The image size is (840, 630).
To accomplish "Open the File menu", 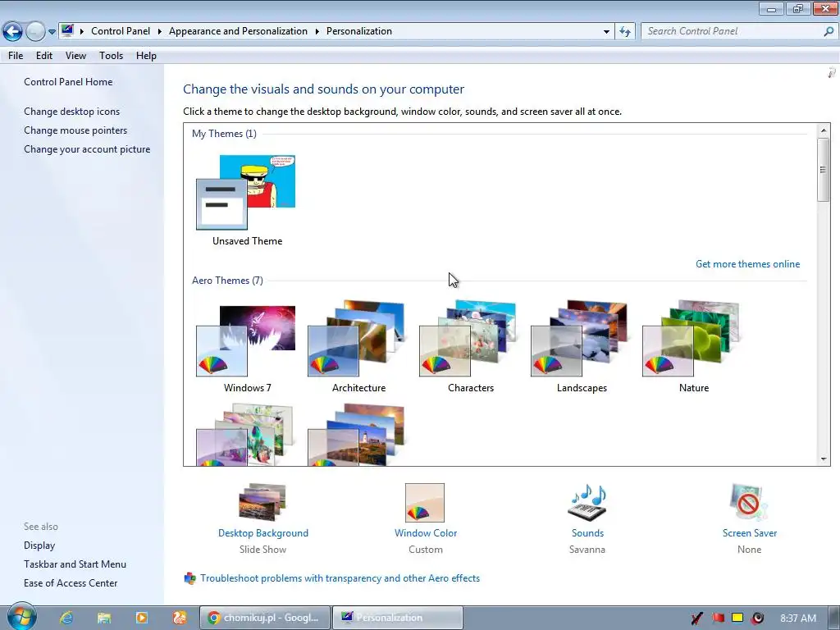I will tap(16, 56).
